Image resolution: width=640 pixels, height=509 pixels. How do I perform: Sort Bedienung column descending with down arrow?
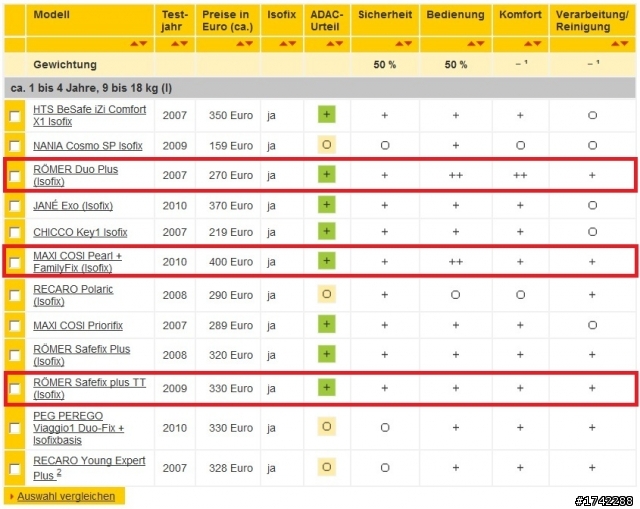point(480,43)
